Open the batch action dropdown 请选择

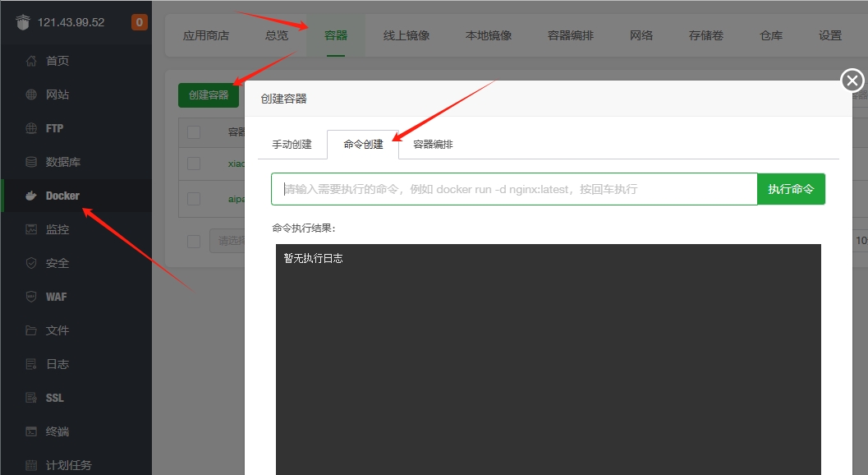(x=227, y=241)
